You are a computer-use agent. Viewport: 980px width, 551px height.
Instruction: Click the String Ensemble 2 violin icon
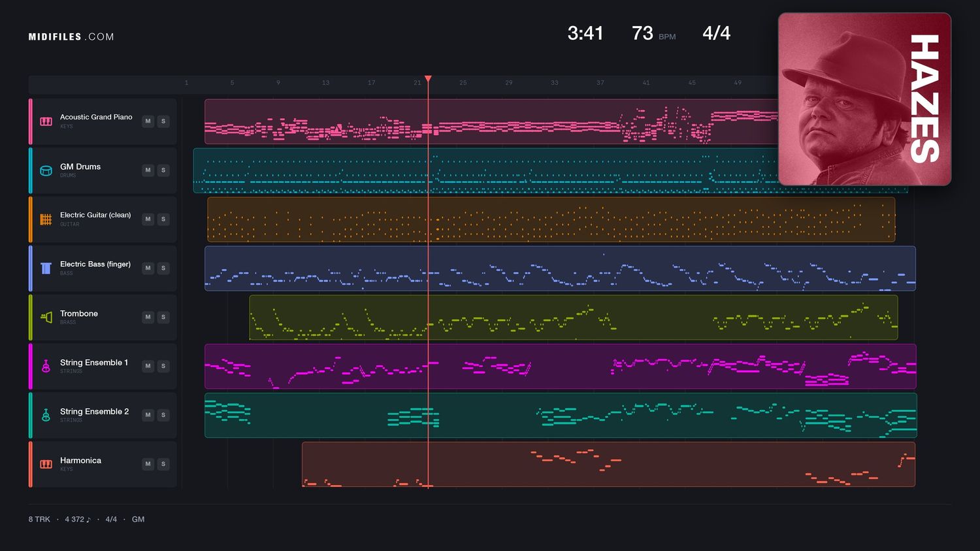click(x=46, y=415)
